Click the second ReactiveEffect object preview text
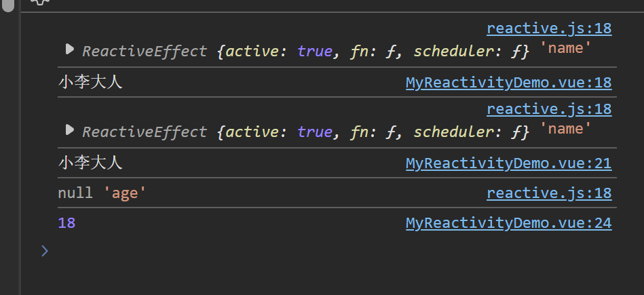The width and height of the screenshot is (644, 295). (305, 131)
